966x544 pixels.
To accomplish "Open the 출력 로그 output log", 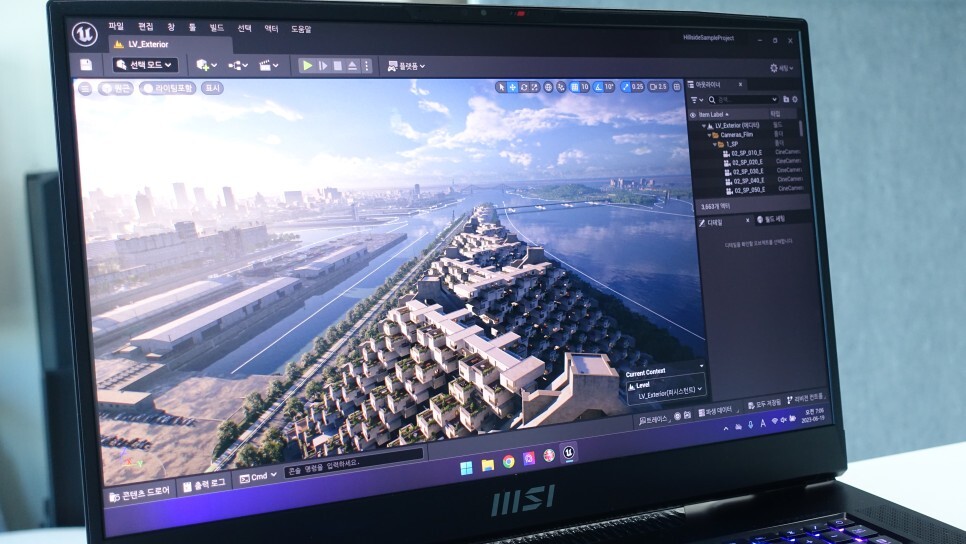I will click(x=205, y=485).
